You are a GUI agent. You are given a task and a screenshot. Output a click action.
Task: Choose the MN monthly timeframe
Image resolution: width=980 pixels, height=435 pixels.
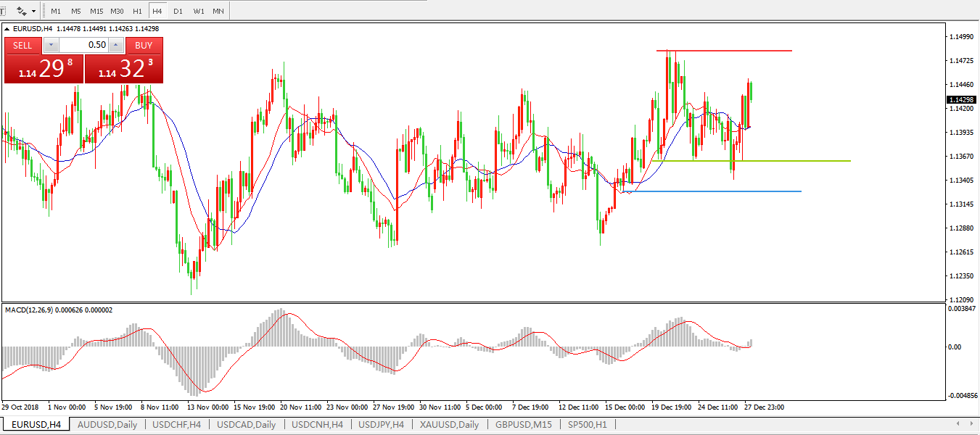click(x=218, y=12)
